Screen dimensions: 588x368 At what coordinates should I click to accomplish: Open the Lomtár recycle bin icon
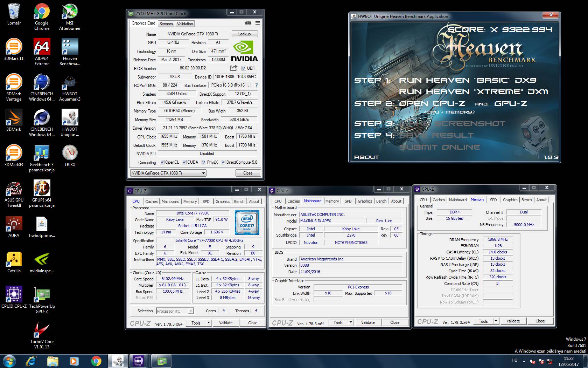pos(14,14)
